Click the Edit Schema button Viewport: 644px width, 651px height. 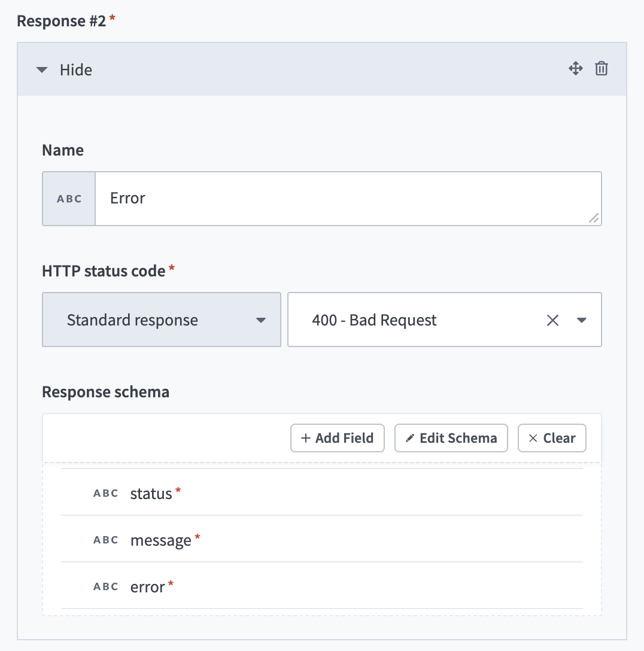coord(451,438)
